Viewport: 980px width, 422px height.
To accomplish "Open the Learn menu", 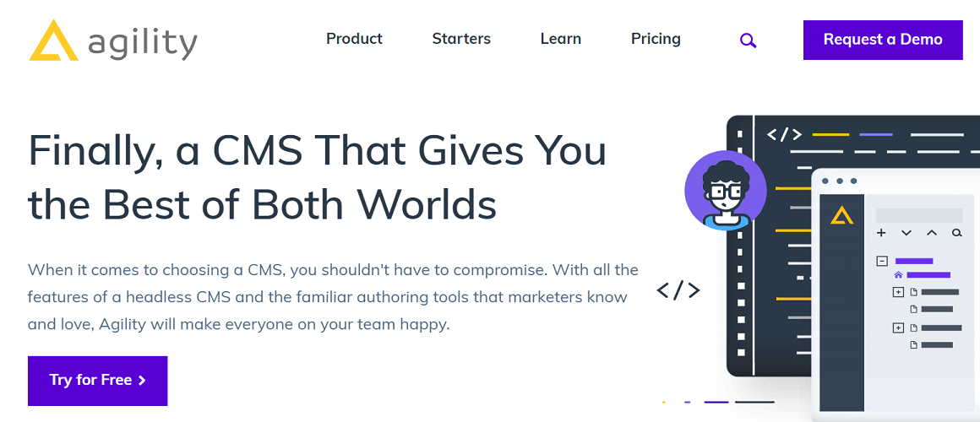I will point(560,39).
